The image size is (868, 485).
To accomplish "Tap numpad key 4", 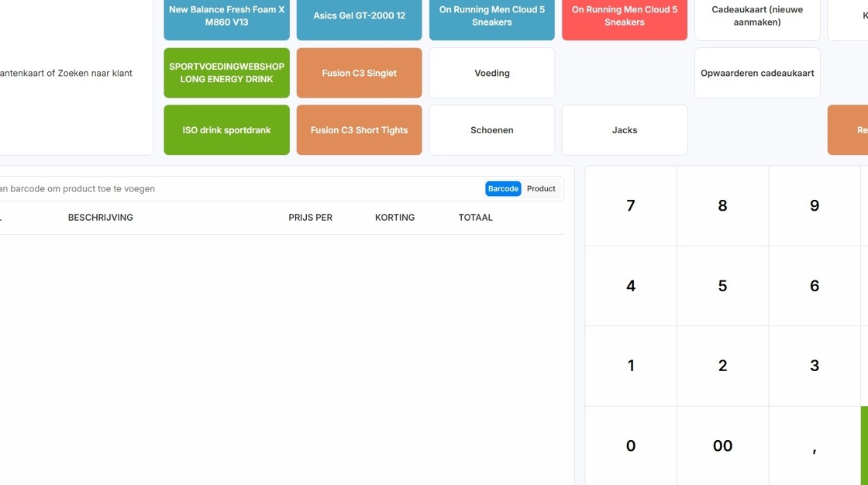I will pos(631,286).
